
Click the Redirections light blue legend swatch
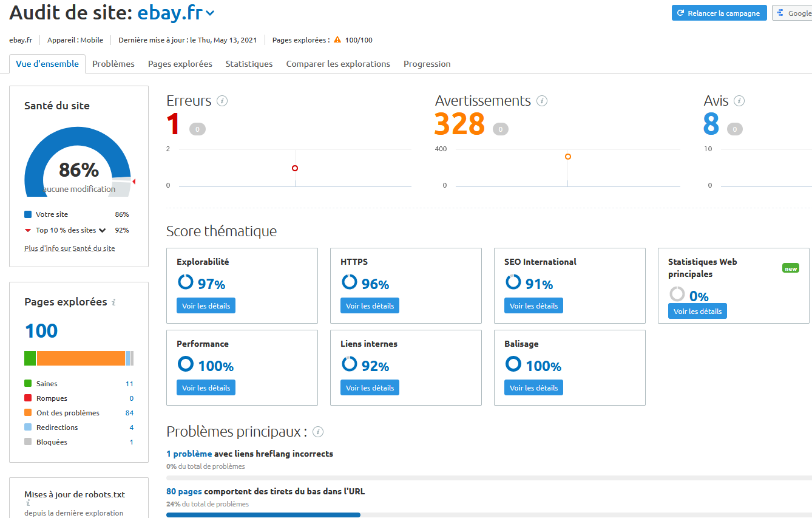[x=28, y=428]
